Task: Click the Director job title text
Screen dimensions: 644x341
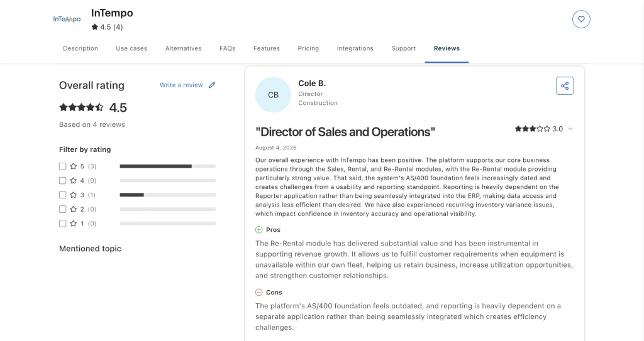Action: 311,94
